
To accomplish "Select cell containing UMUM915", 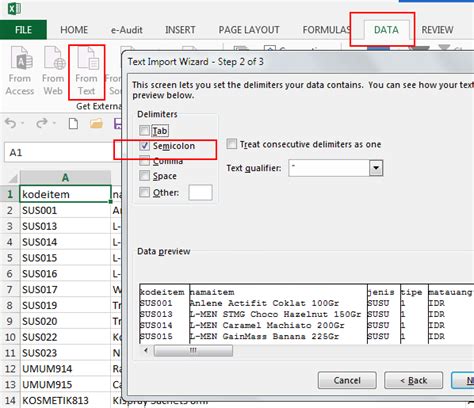I will coord(65,384).
